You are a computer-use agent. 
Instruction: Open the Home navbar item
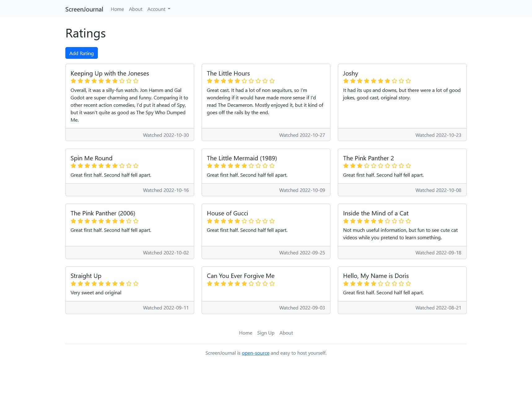click(x=117, y=9)
